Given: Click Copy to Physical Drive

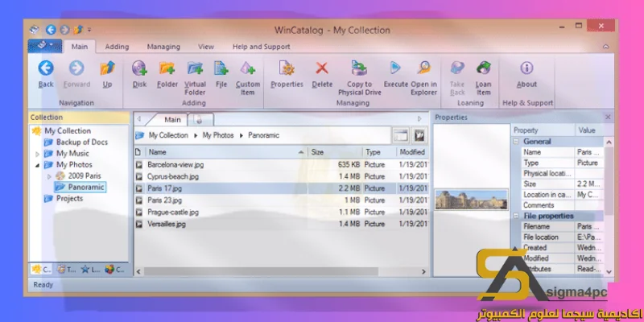Looking at the screenshot, I should [359, 78].
